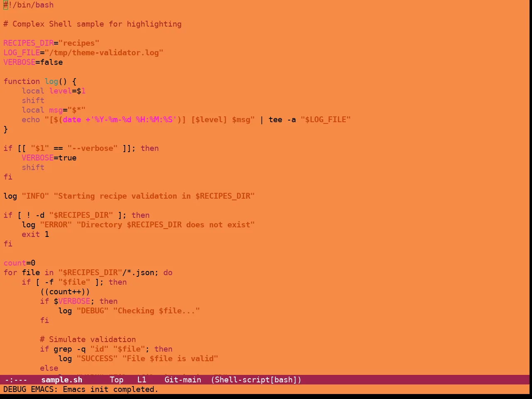Click the closing brace of the log function

tap(6, 129)
